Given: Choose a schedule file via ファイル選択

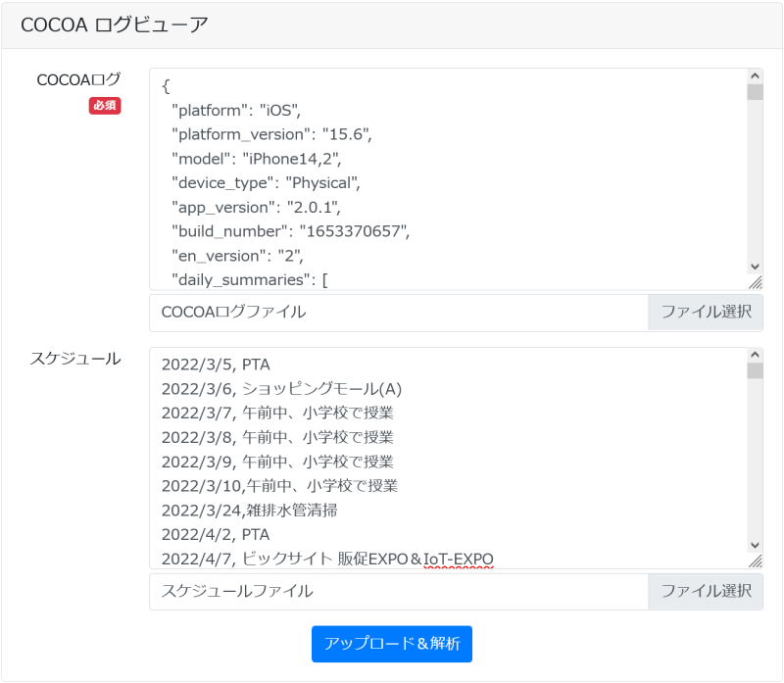Looking at the screenshot, I should (706, 592).
